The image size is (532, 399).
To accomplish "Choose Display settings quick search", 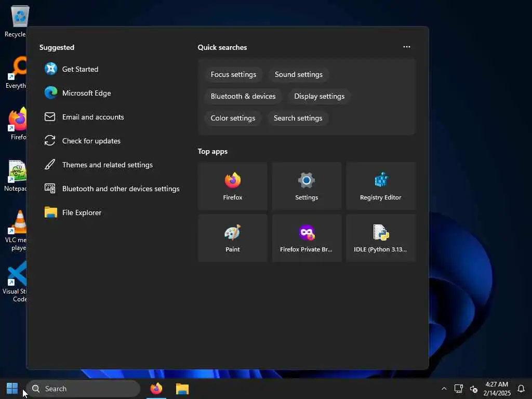I will (x=320, y=96).
